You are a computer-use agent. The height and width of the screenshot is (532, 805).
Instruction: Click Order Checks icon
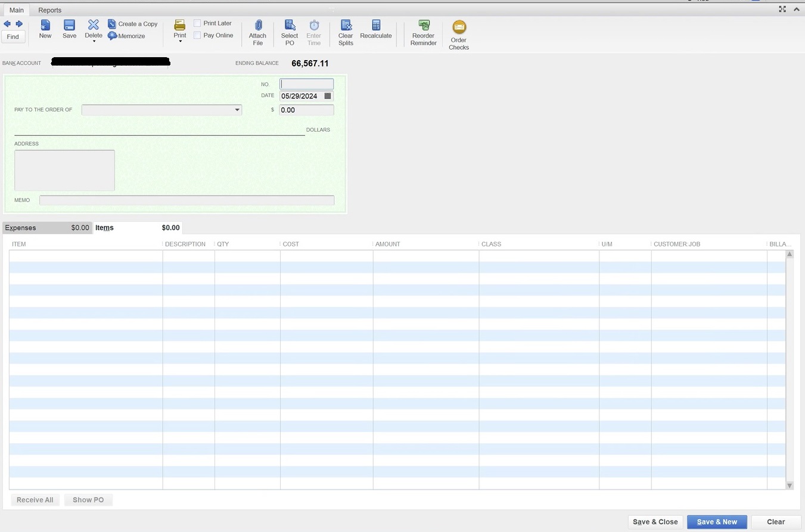459,27
